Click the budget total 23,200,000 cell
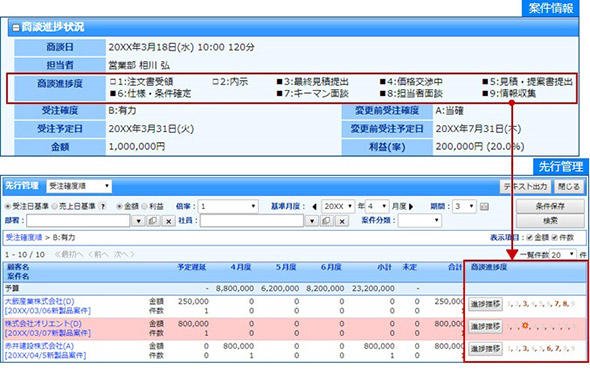The width and height of the screenshot is (590, 369). (373, 289)
